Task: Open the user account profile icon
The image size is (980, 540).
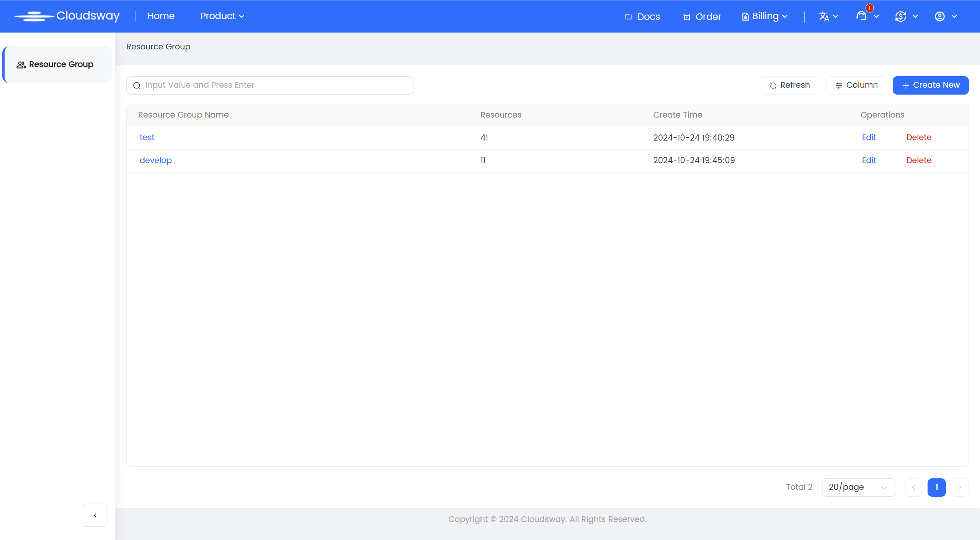Action: (x=939, y=16)
